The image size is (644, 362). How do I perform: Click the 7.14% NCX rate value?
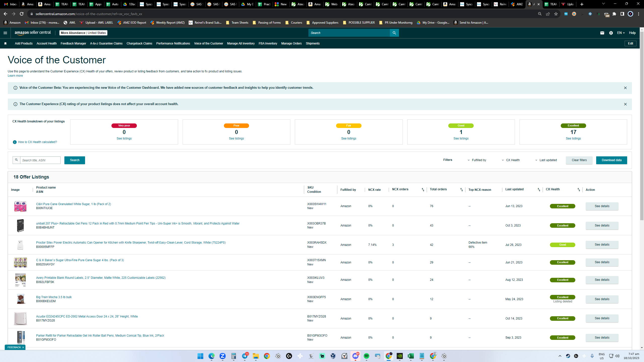click(372, 245)
